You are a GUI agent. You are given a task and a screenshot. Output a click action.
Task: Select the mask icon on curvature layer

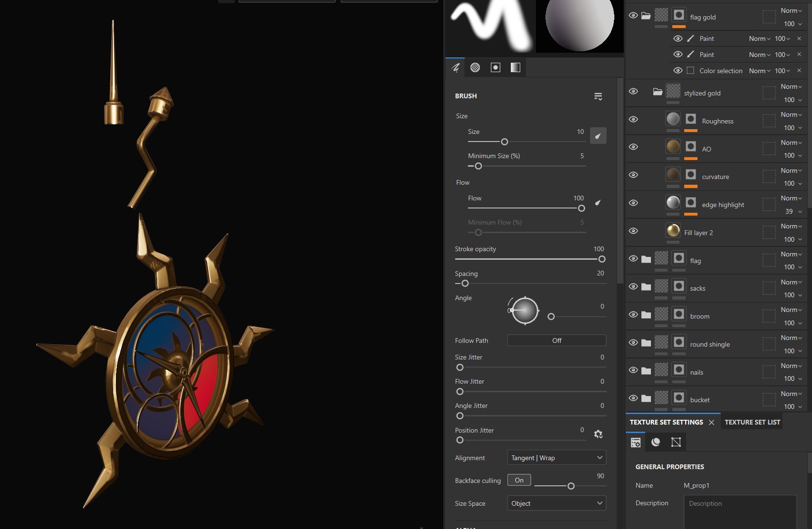point(691,175)
